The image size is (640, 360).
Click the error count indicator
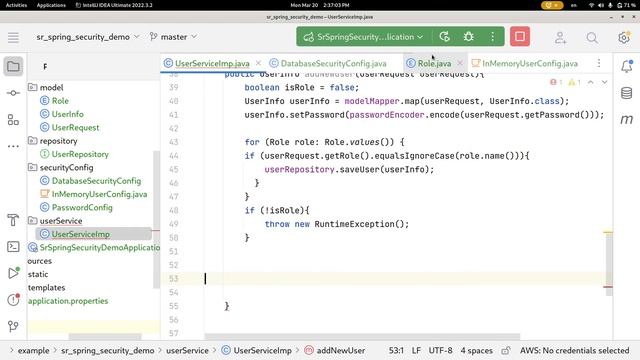coord(556,82)
